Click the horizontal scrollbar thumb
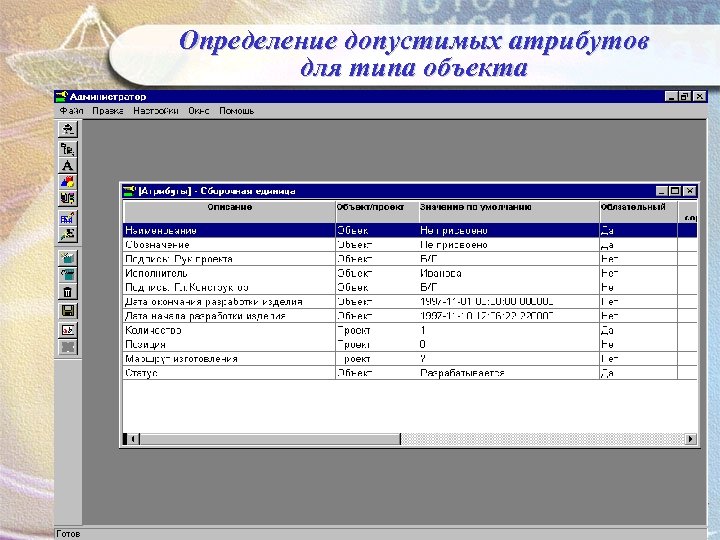Viewport: 720px width, 540px height. pyautogui.click(x=270, y=439)
